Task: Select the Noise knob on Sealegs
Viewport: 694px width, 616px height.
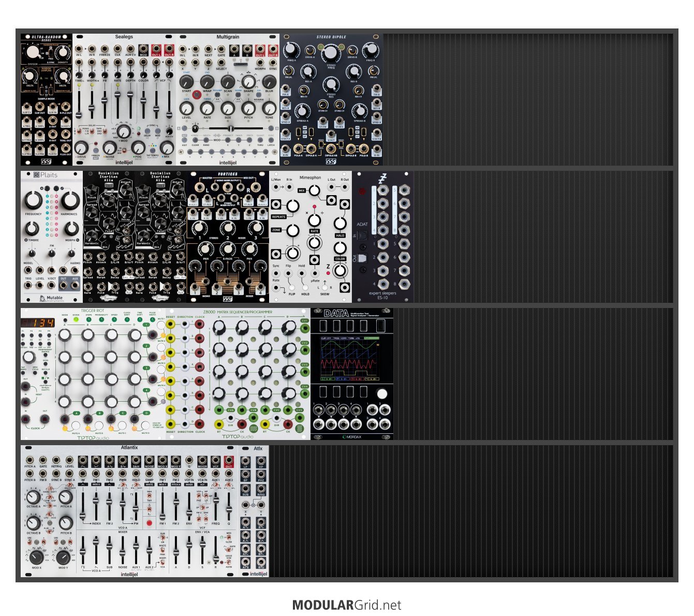Action: click(110, 149)
